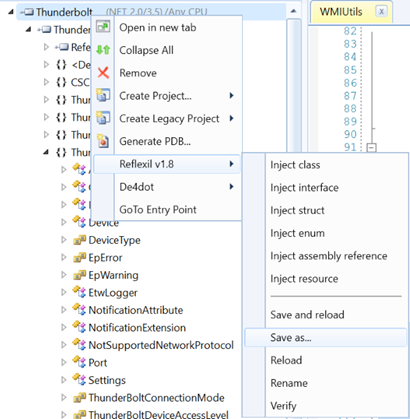Click the Open in new tab icon
This screenshot has height=419, width=410.
pyautogui.click(x=103, y=27)
